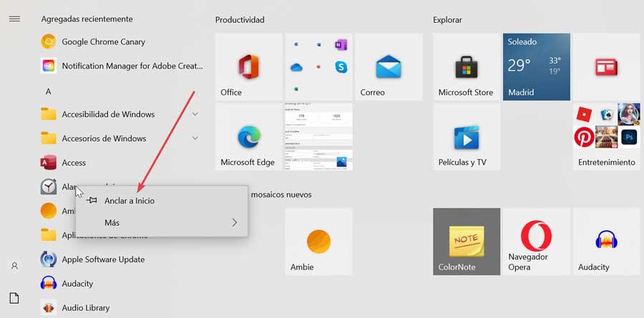The height and width of the screenshot is (318, 644).
Task: Open Notification Manager for Adobe Creative Cloud
Action: (122, 66)
